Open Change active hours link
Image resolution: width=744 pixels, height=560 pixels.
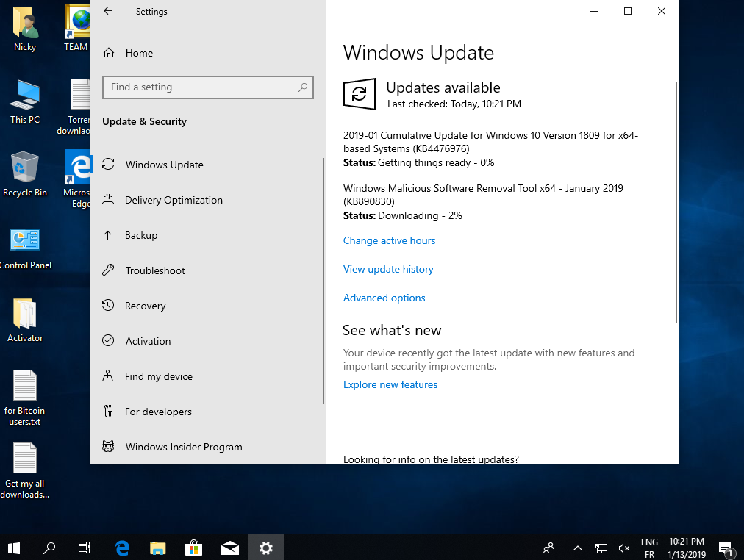389,241
